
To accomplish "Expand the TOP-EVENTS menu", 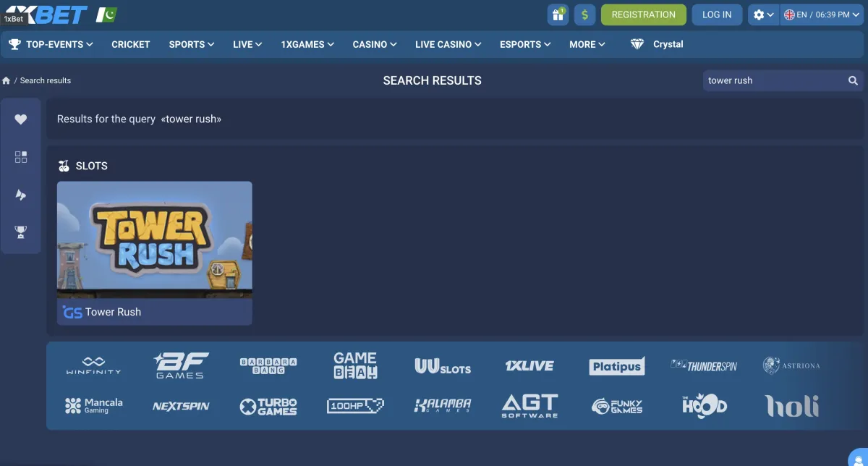I will coord(51,44).
